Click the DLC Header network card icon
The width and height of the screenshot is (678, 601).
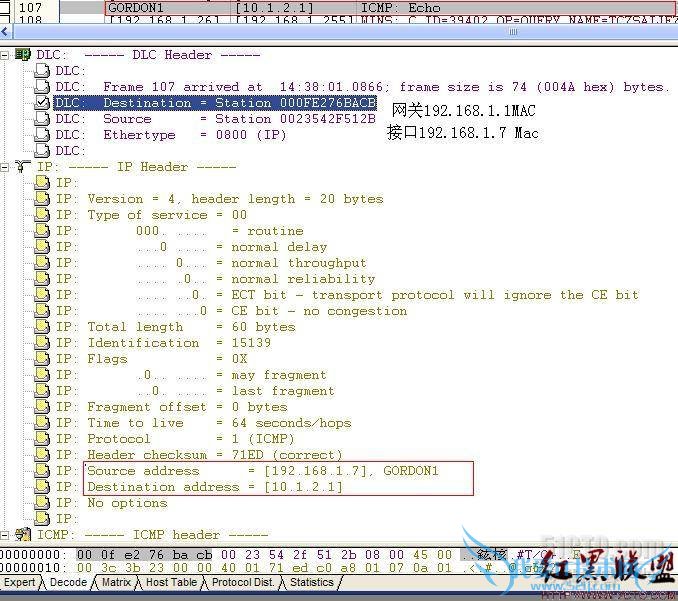[23, 55]
